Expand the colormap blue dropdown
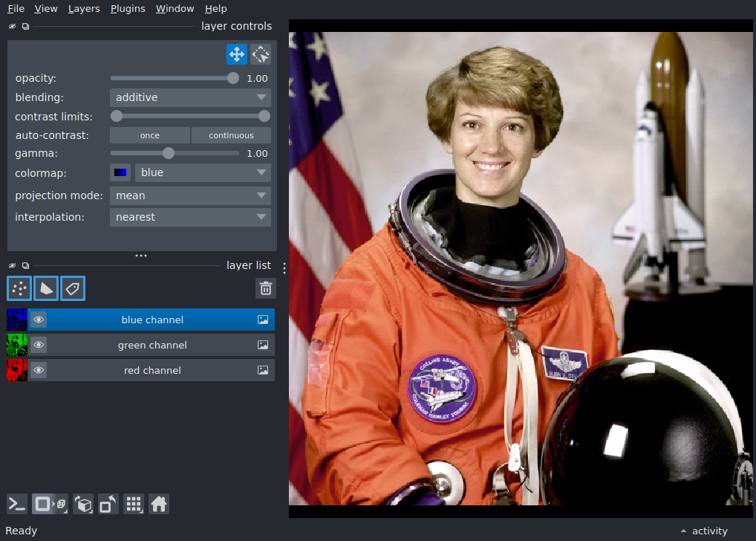756x541 pixels. pos(203,172)
